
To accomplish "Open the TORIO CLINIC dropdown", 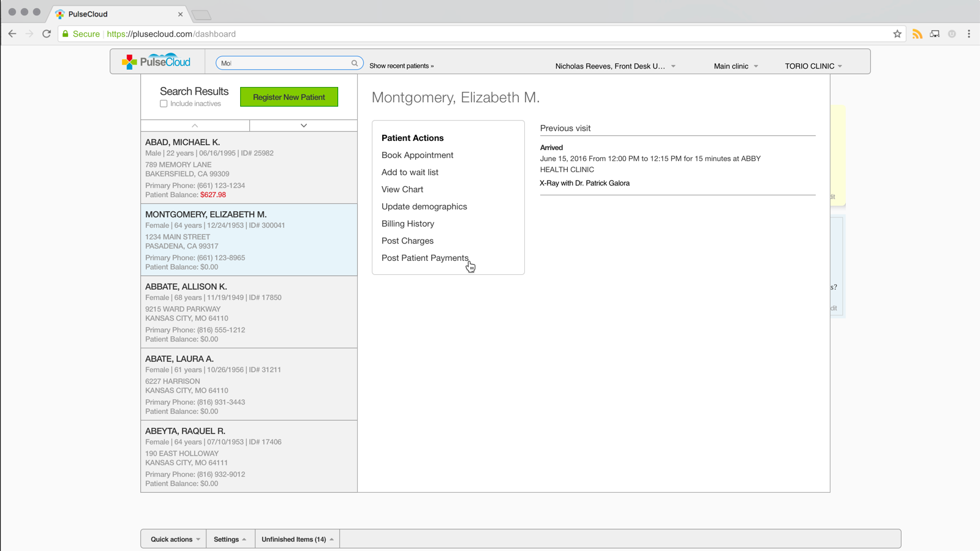I will pos(813,66).
